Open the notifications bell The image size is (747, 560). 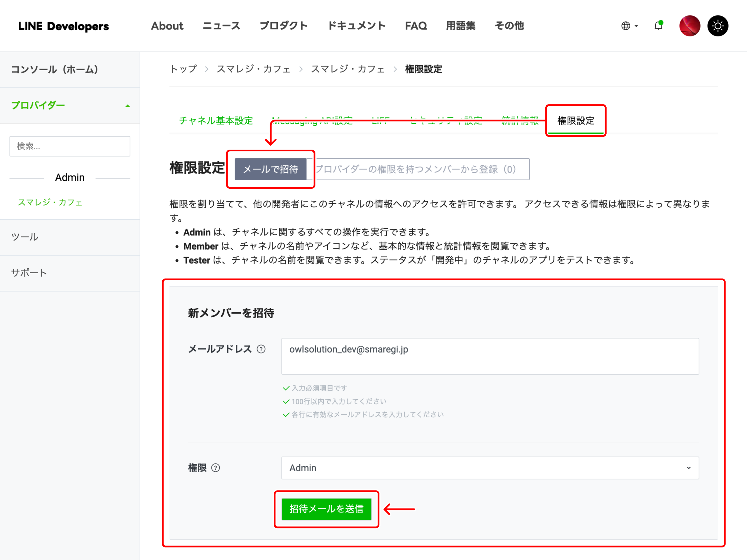click(x=659, y=26)
